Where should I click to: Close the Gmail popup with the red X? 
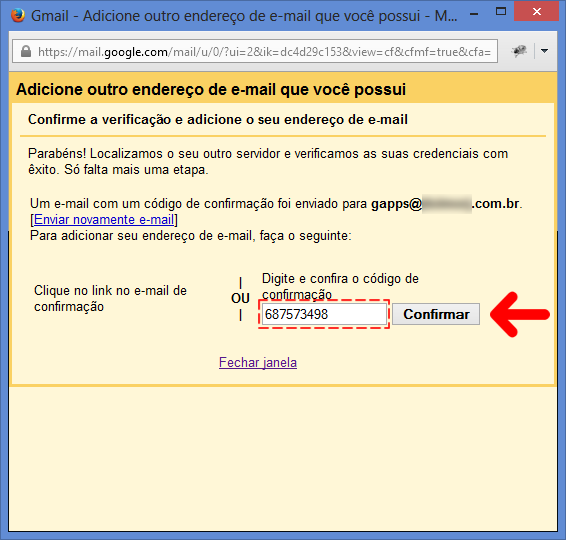point(536,12)
